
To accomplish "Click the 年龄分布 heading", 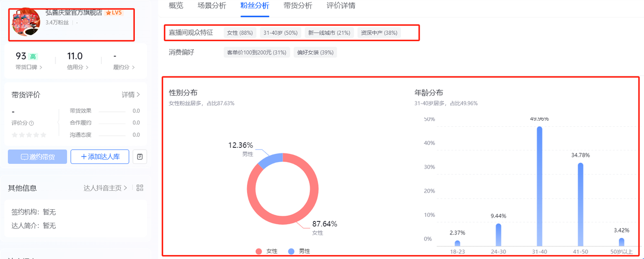I will tap(429, 93).
